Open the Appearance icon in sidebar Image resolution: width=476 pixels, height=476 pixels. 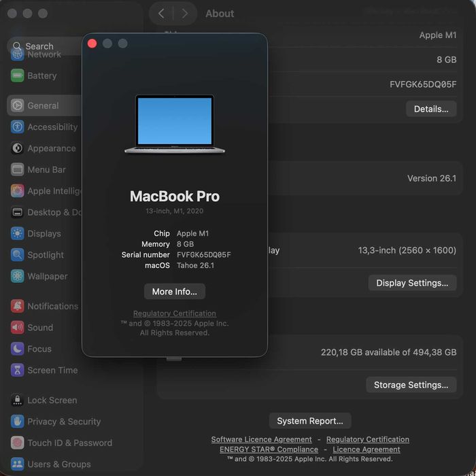(17, 148)
